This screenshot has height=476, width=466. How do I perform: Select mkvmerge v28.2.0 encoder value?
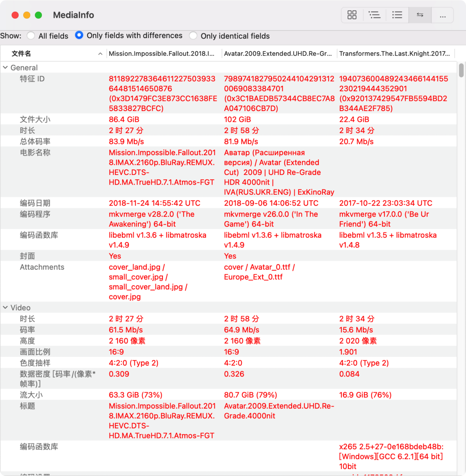pos(151,219)
